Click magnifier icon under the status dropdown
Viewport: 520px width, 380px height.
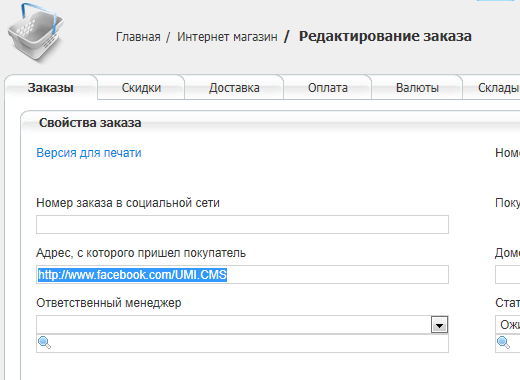503,342
